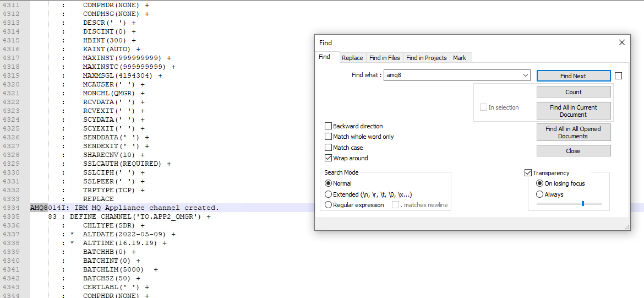Click the SSLCAUTH(REQUIRED) line
The width and height of the screenshot is (644, 298).
(x=127, y=164)
